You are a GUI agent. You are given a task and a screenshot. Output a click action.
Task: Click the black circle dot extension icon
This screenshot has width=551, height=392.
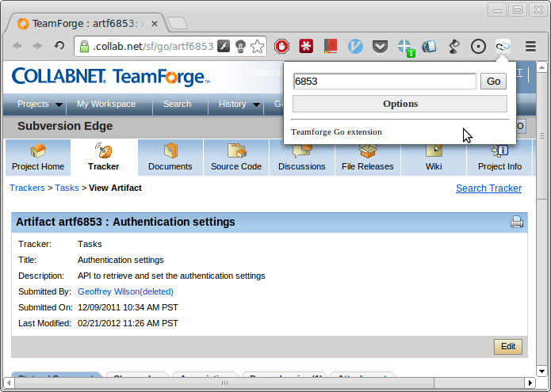(x=478, y=46)
